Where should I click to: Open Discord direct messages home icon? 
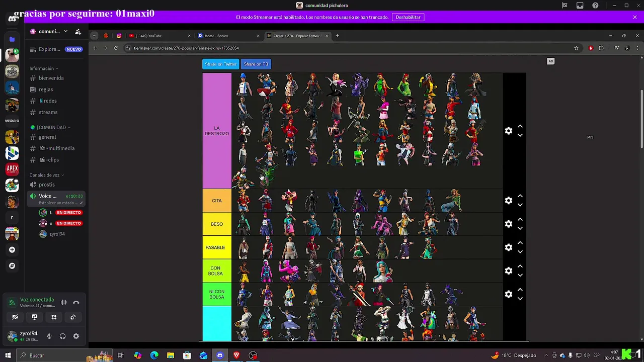click(x=12, y=19)
